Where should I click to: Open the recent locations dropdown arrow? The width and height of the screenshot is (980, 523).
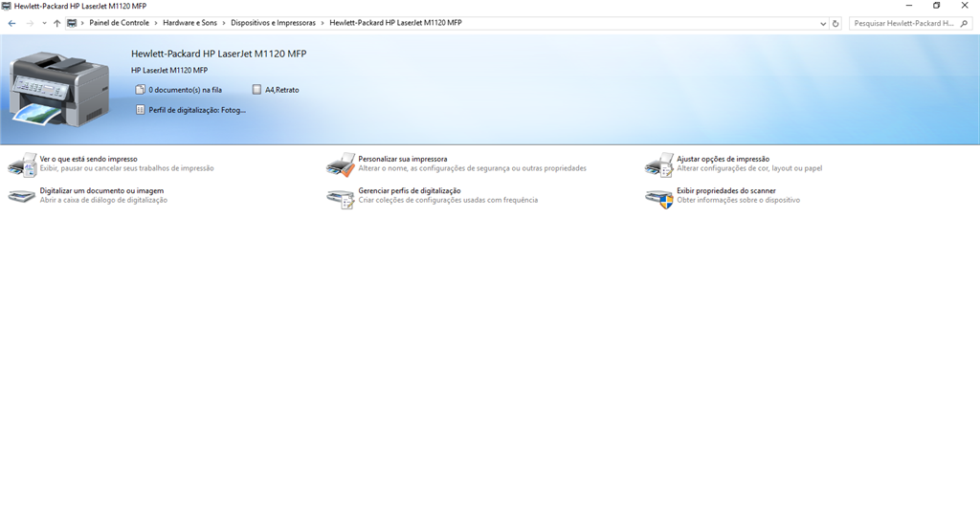click(44, 23)
